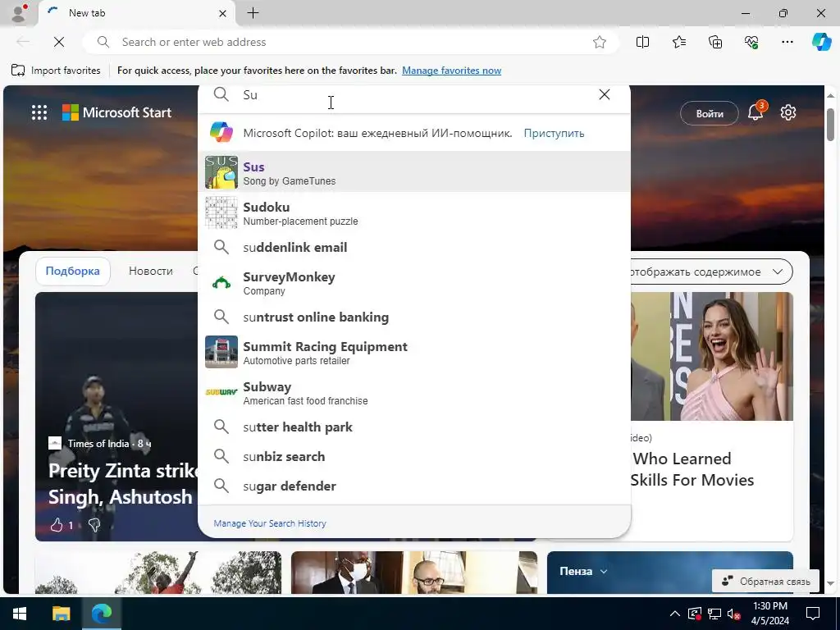
Task: Open the Favorites list icon
Action: tap(678, 42)
